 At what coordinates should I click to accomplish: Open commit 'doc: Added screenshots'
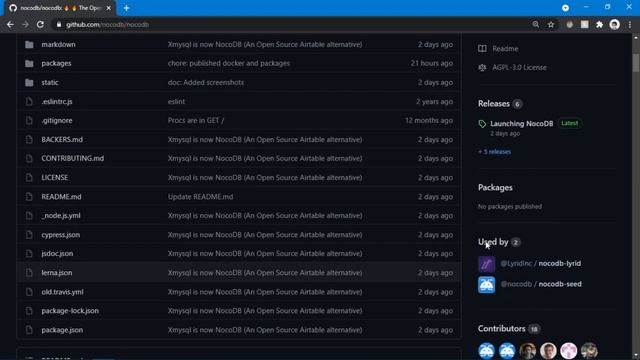pos(206,82)
